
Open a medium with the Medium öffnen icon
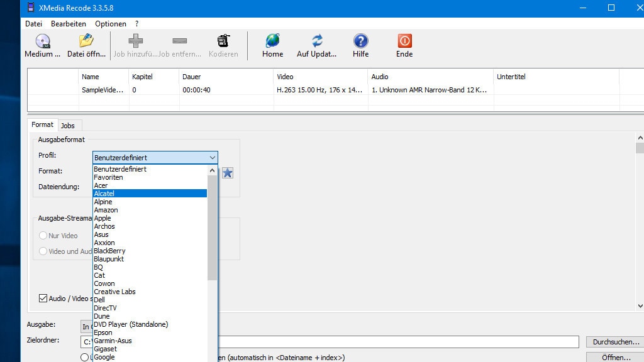(x=42, y=44)
